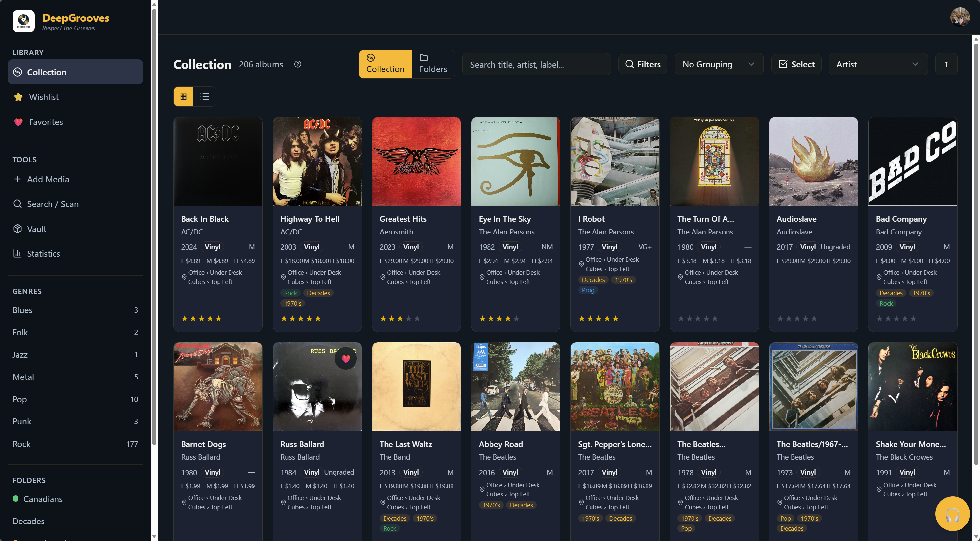Click Rock tag on Highway To Hell

click(x=290, y=293)
